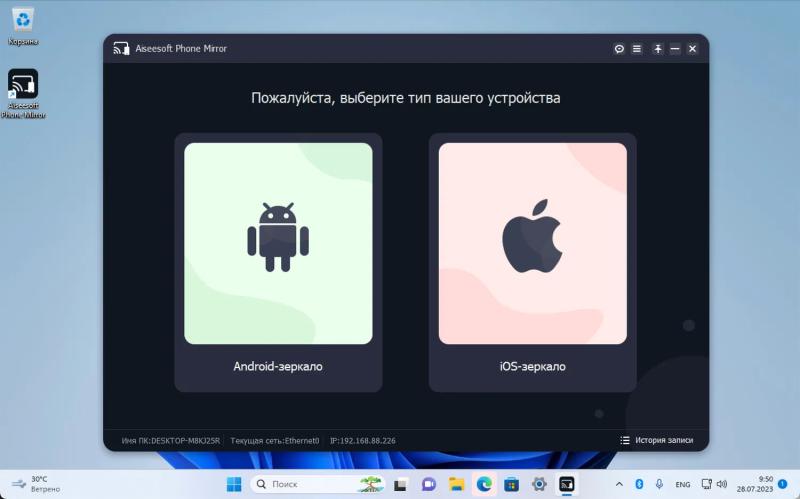
Task: Click the Apple logo icon
Action: tap(532, 236)
